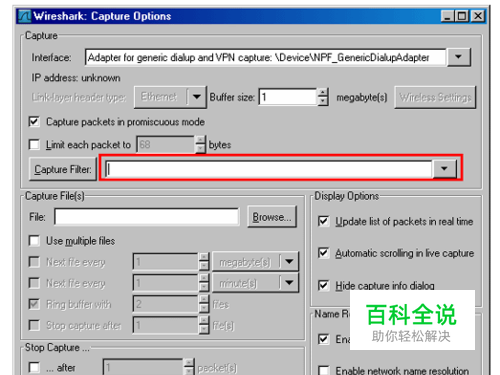Click the Interface adapter text field
This screenshot has height=375, width=500.
point(266,57)
